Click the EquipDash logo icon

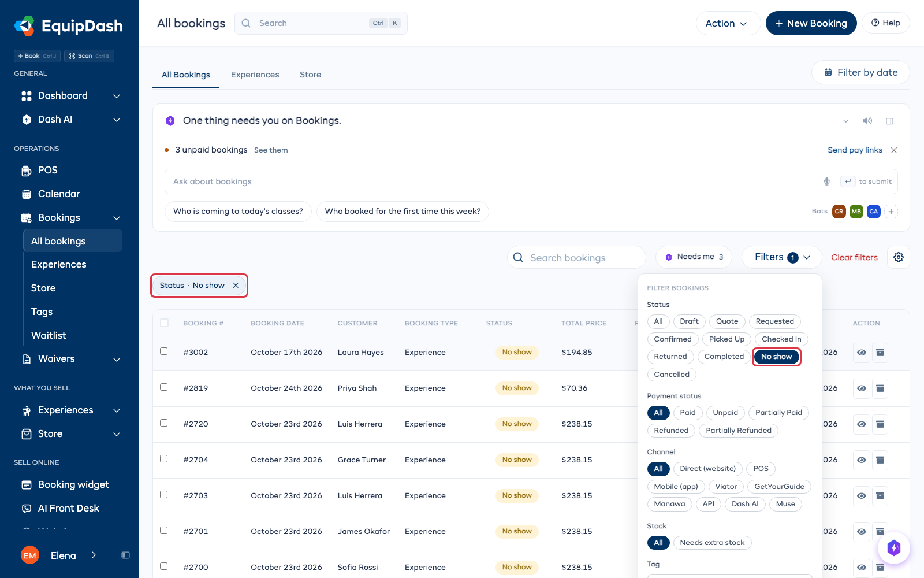pyautogui.click(x=24, y=25)
